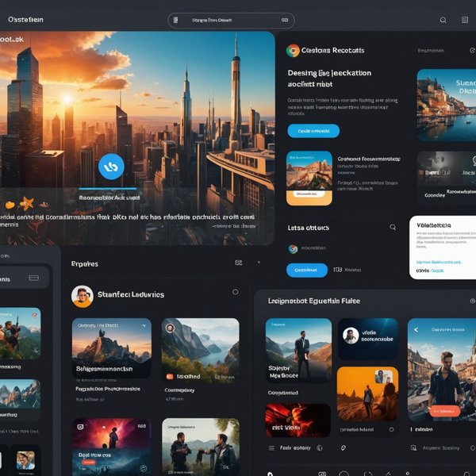476x476 pixels.
Task: Click the blue link at bottom of the white card
Action: tap(437, 271)
